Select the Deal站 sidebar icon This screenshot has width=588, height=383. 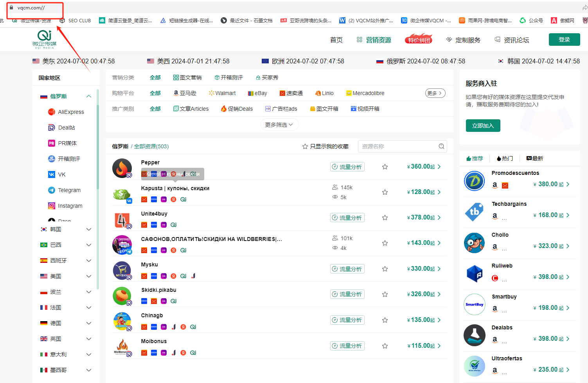pos(52,128)
